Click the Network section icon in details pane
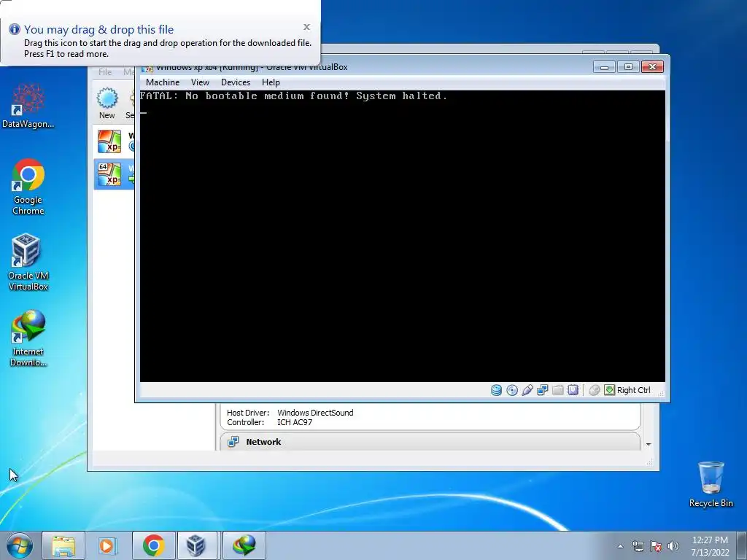The height and width of the screenshot is (560, 747). tap(233, 442)
